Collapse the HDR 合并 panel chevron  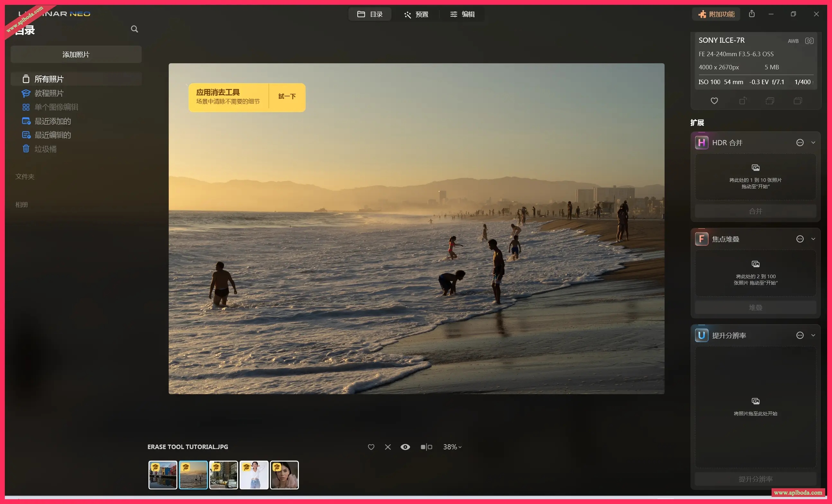pyautogui.click(x=813, y=142)
